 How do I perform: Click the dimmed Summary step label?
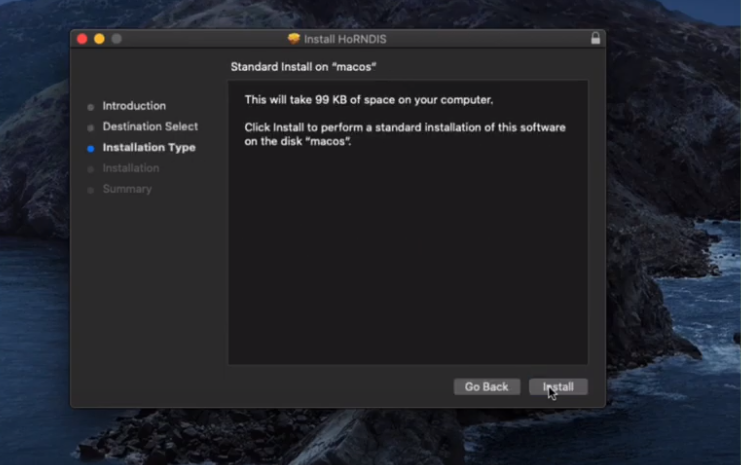coord(127,190)
